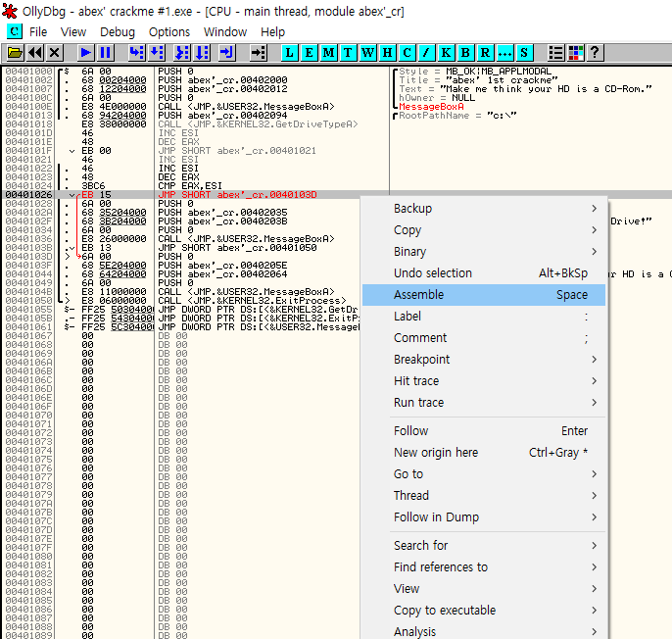Open the File menu
Image resolution: width=672 pixels, height=639 pixels.
click(38, 32)
